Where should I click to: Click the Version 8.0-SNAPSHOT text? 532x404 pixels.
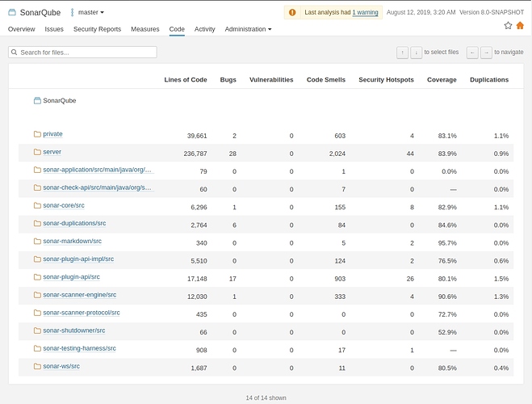point(492,12)
